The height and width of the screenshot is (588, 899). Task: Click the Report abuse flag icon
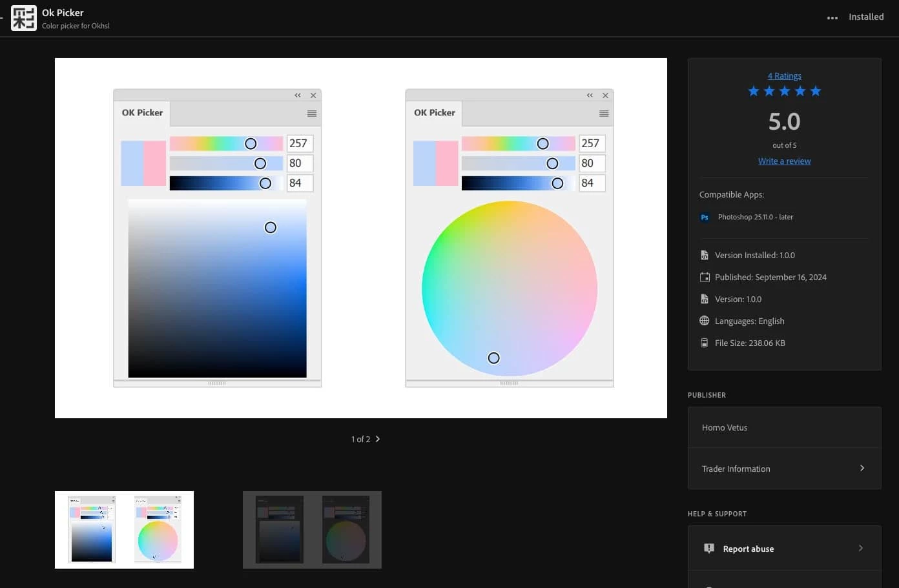(x=708, y=549)
